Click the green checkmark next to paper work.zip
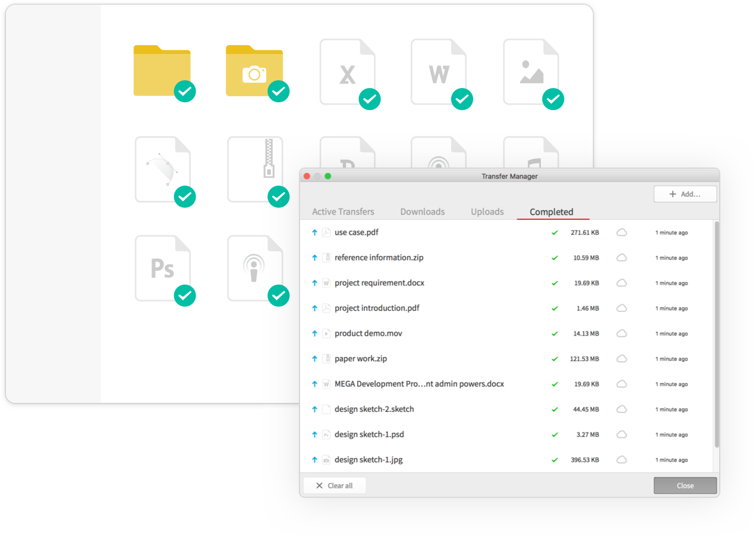756x536 pixels. tap(554, 358)
